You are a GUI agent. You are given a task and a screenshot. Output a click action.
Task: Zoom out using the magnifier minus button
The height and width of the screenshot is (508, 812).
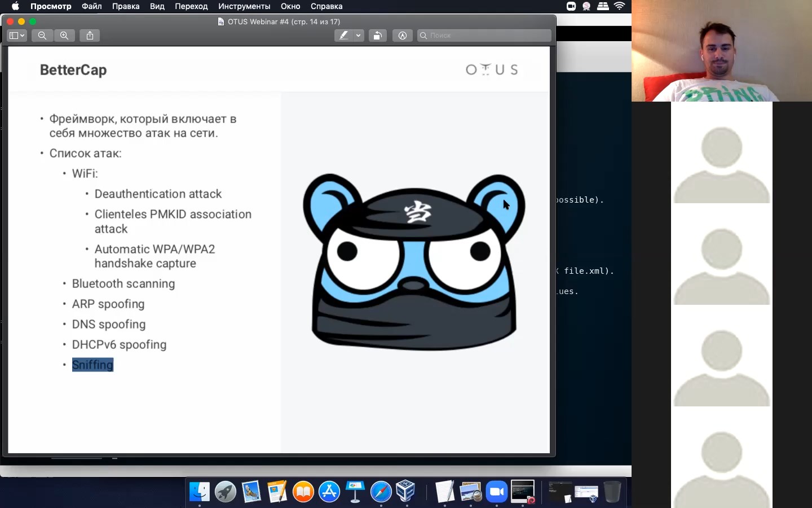click(42, 36)
